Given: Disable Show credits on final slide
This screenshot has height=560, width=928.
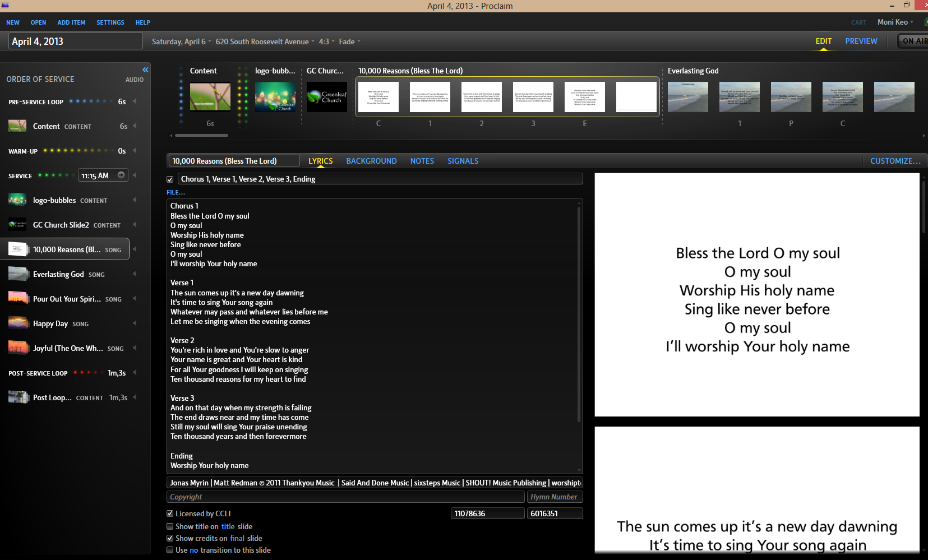Looking at the screenshot, I should click(170, 538).
